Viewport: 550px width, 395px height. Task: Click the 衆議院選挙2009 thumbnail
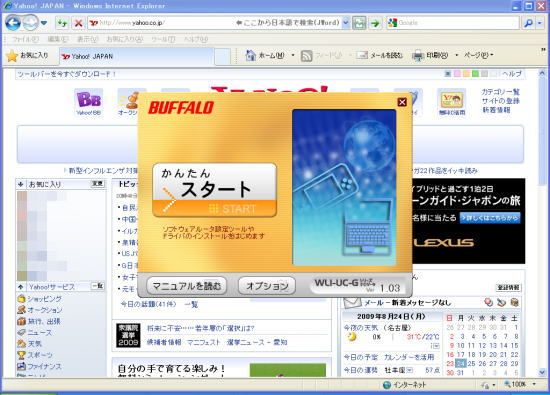[128, 335]
